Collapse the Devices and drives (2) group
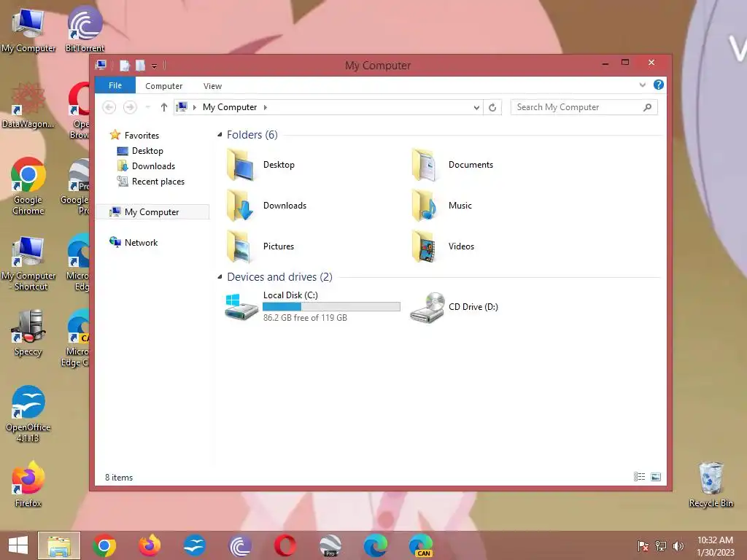 point(220,276)
